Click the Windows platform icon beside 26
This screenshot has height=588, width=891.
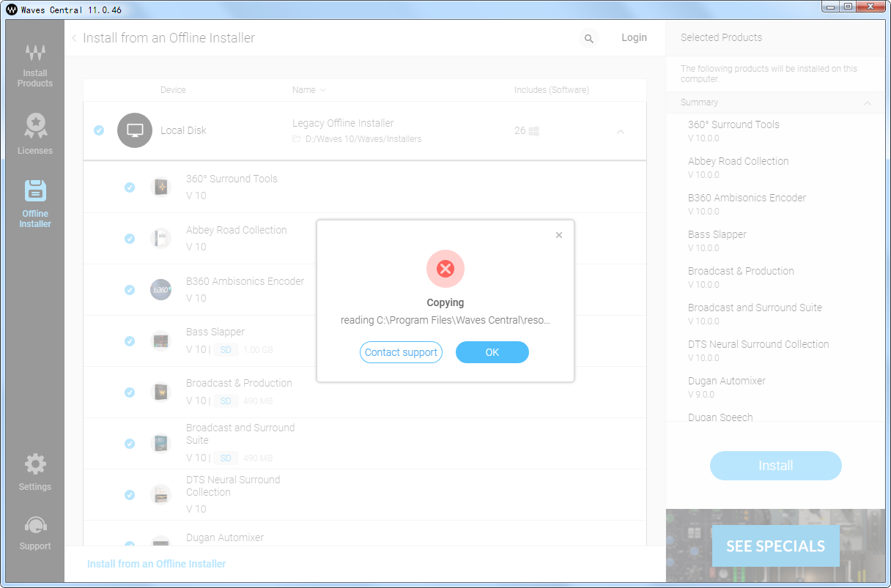(534, 130)
